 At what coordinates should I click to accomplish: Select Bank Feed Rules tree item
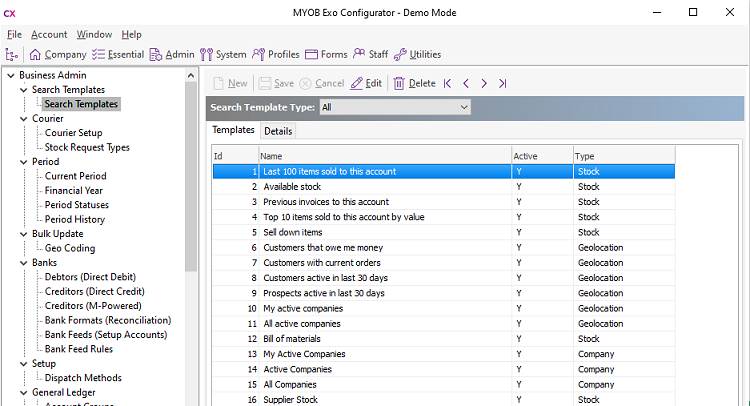[79, 349]
